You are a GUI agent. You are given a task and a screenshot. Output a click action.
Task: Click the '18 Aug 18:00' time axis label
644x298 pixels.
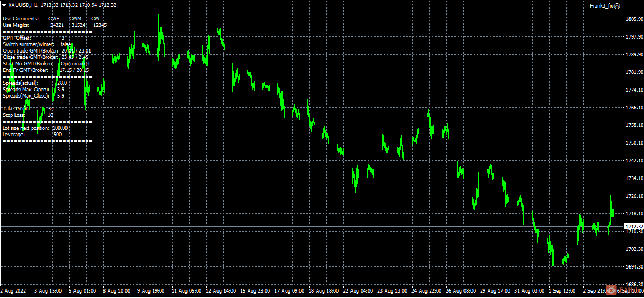point(324,291)
